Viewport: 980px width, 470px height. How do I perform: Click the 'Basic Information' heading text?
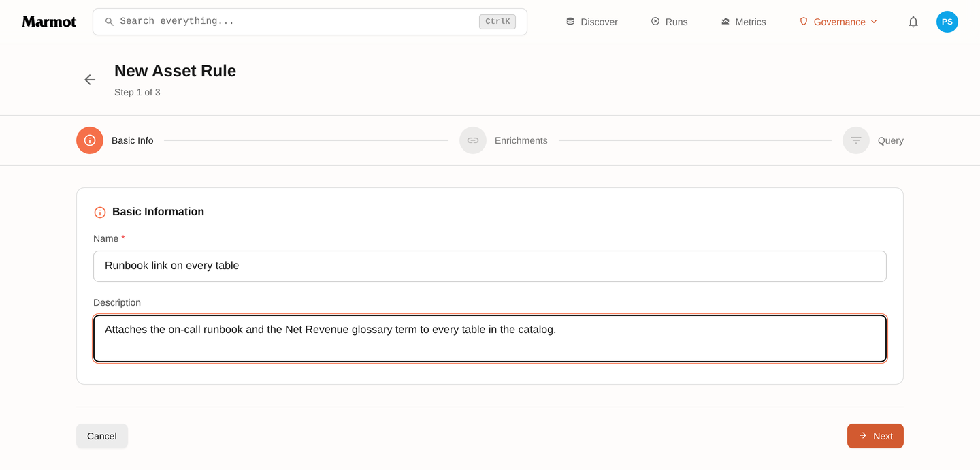point(158,212)
